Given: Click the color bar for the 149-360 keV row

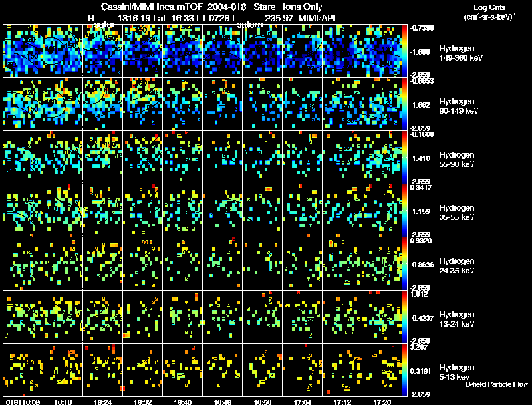Looking at the screenshot, I should click(404, 51).
